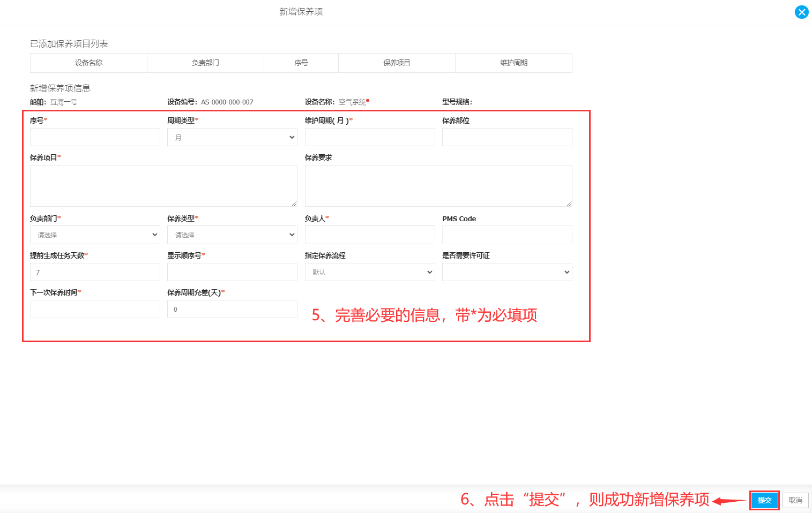Image resolution: width=812 pixels, height=513 pixels.
Task: Click the 取消 cancel button
Action: coord(795,500)
